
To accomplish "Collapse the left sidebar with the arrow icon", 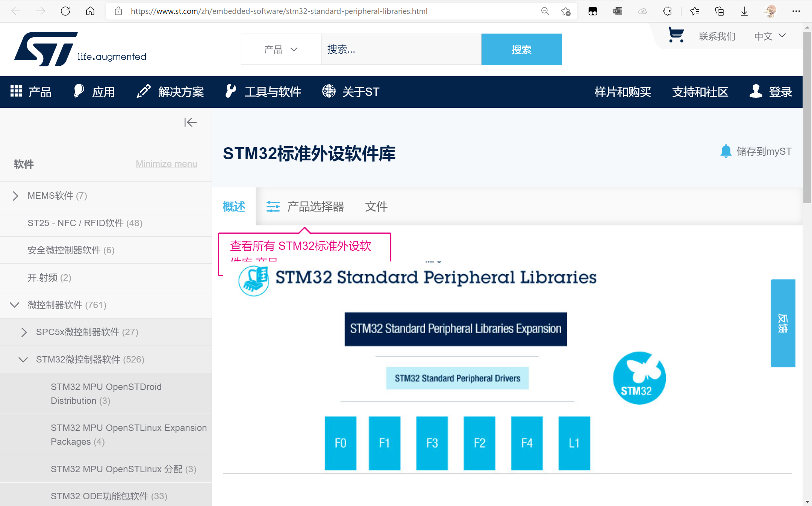I will click(x=190, y=122).
